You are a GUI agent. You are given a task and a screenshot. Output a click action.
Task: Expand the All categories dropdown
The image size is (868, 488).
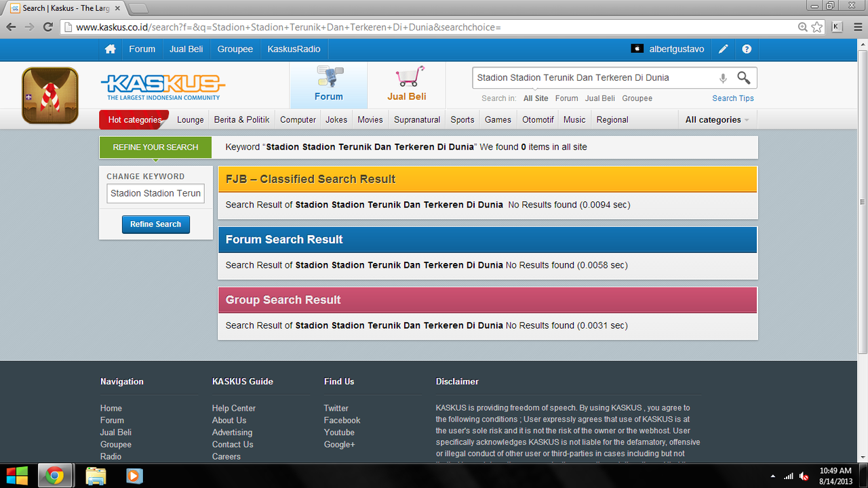click(717, 120)
